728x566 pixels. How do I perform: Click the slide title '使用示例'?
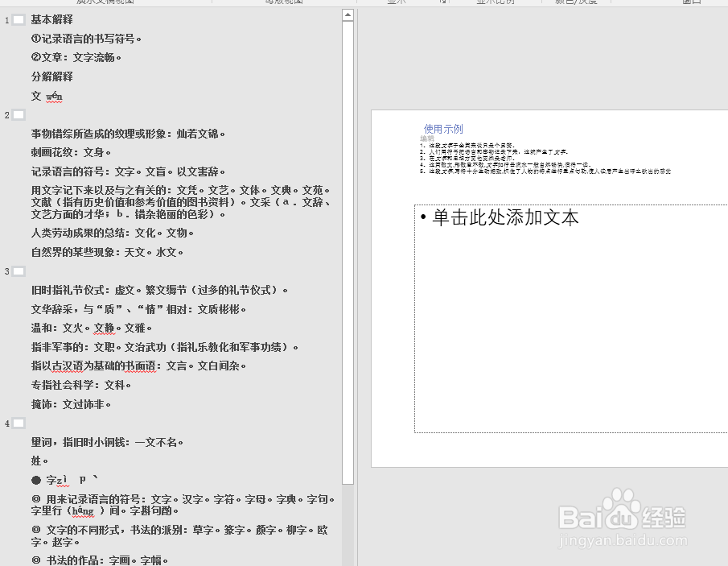click(443, 129)
